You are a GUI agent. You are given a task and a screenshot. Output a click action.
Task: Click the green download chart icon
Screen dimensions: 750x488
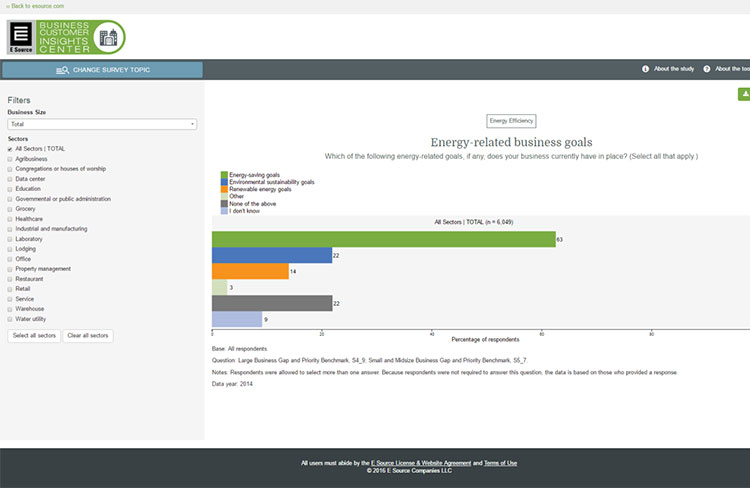click(743, 94)
